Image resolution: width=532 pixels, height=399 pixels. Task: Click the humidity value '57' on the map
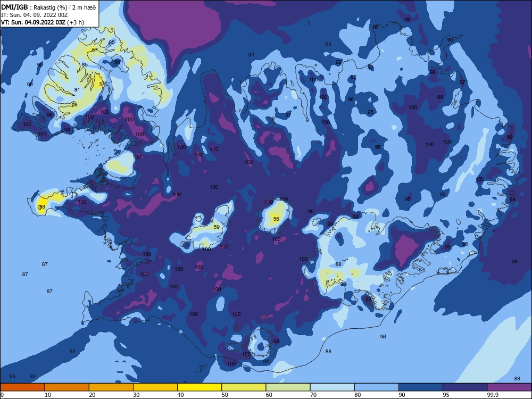(x=95, y=49)
